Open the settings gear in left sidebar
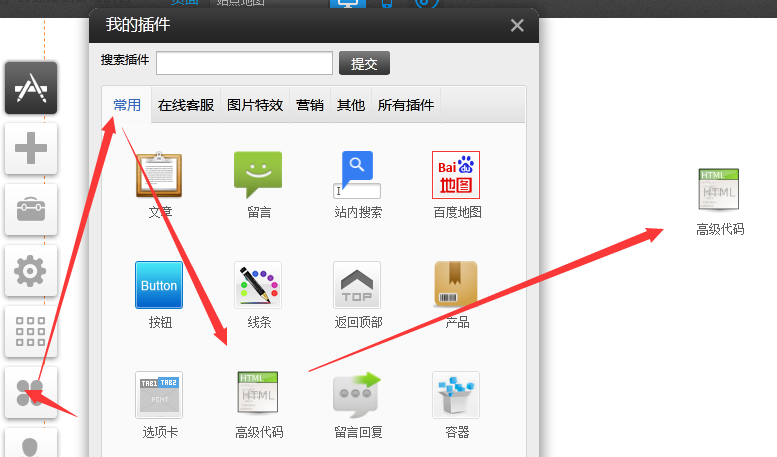 pos(31,271)
